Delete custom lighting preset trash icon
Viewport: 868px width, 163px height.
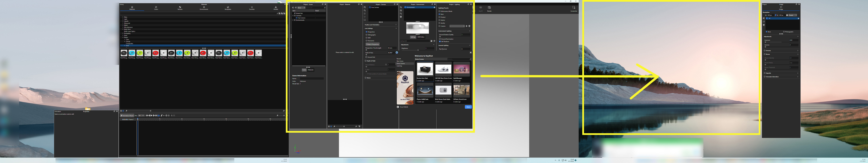pos(469,26)
